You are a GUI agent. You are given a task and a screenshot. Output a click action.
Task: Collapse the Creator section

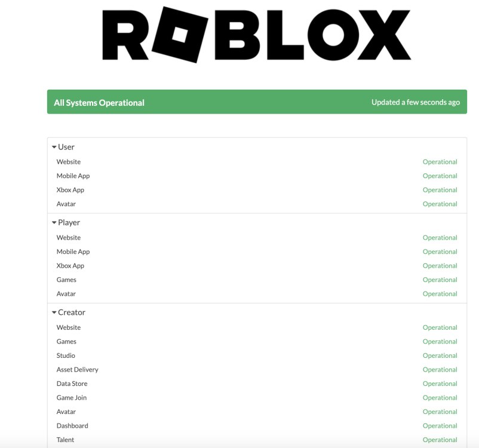(55, 312)
